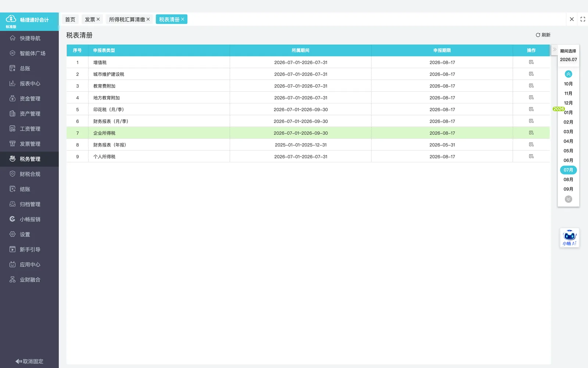Image resolution: width=588 pixels, height=368 pixels.
Task: Close the 税表清册 tab
Action: coord(183,19)
